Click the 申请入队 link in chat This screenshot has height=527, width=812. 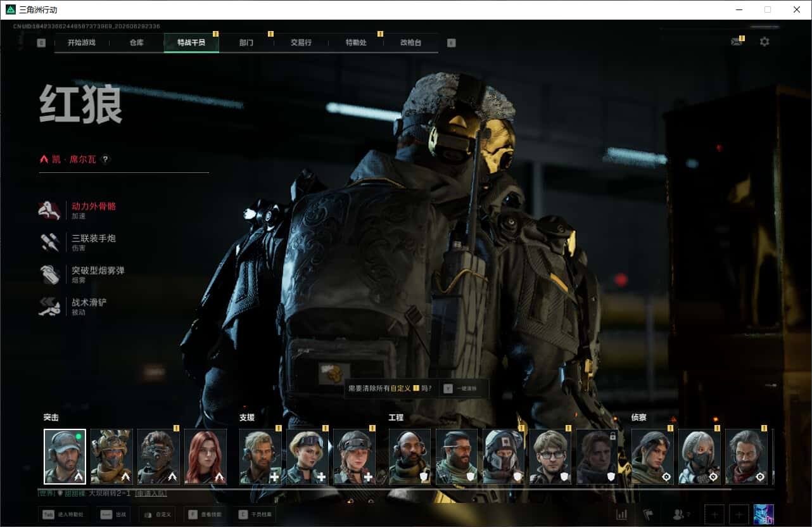pyautogui.click(x=151, y=493)
